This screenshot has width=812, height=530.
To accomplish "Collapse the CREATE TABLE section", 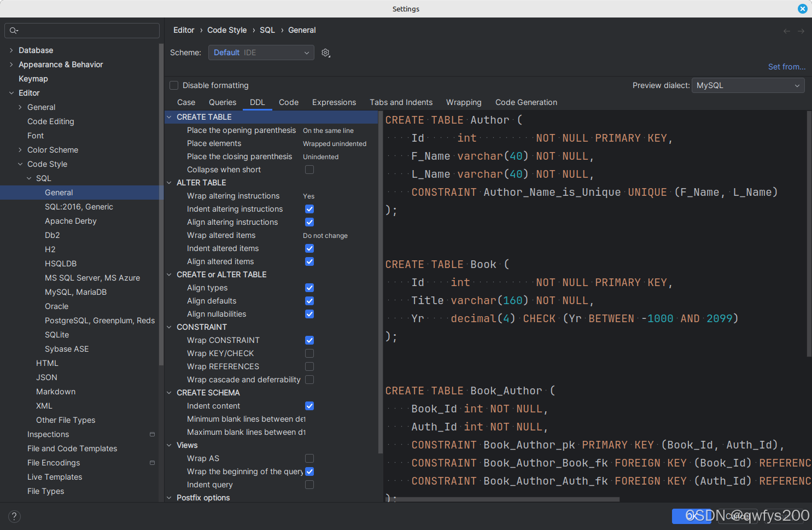I will [x=170, y=117].
